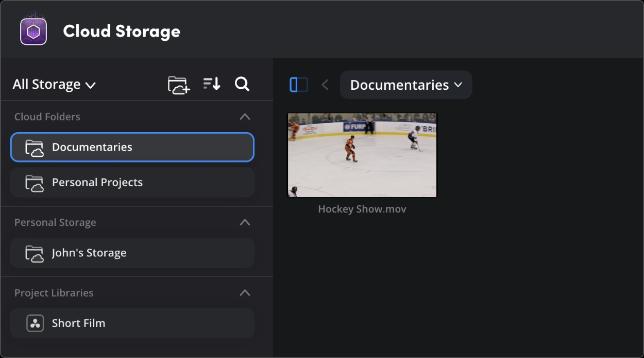Click the Personal Projects folder cloud icon
644x358 pixels.
[x=35, y=183]
